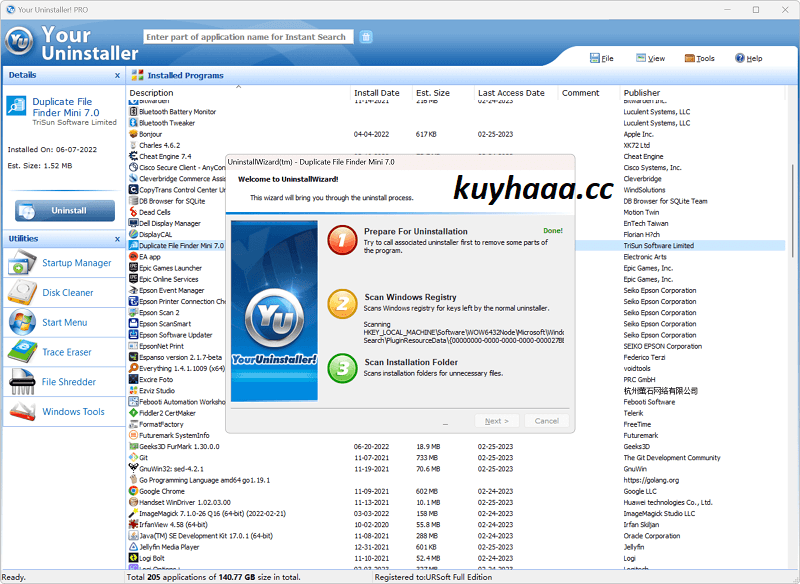Select the Charles 4.6.2 row
The width and height of the screenshot is (800, 584).
tap(455, 145)
